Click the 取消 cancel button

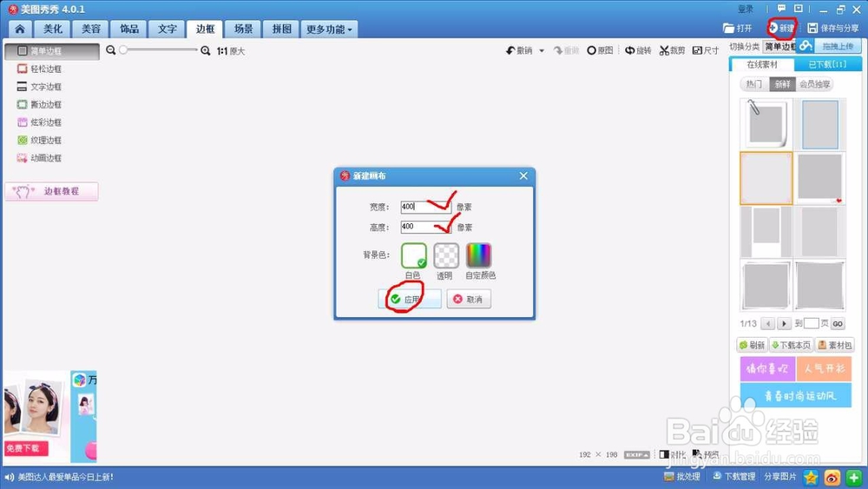pos(469,299)
